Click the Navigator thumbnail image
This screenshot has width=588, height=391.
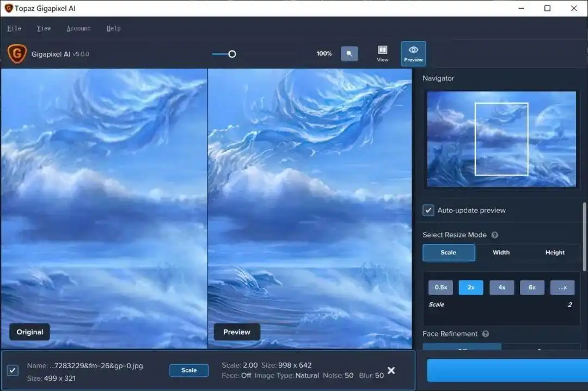(x=501, y=139)
